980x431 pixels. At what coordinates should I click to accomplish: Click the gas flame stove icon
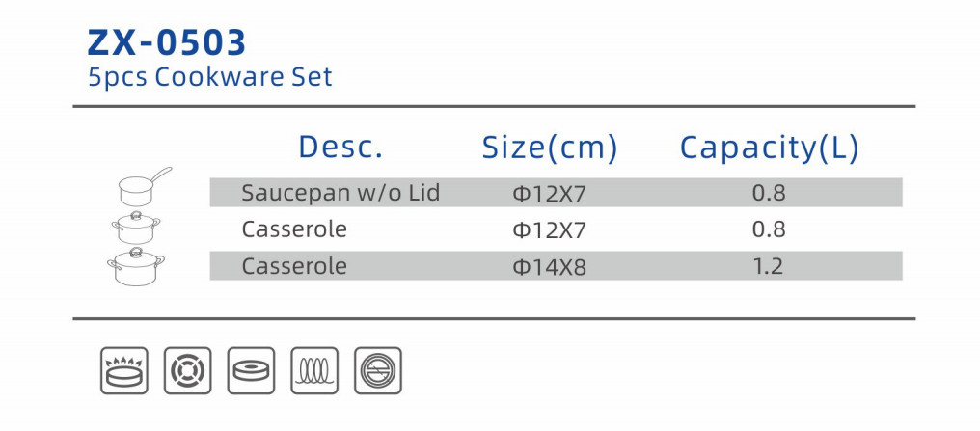[x=124, y=370]
